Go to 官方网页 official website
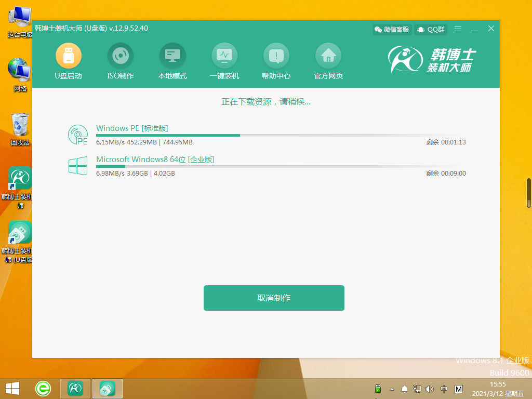This screenshot has width=532, height=399. (x=328, y=55)
